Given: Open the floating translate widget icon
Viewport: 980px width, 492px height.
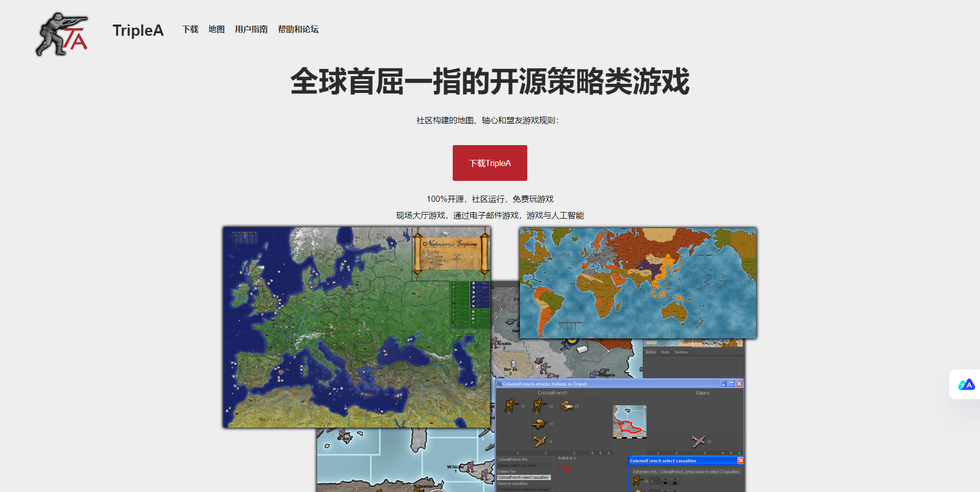Looking at the screenshot, I should coord(966,385).
